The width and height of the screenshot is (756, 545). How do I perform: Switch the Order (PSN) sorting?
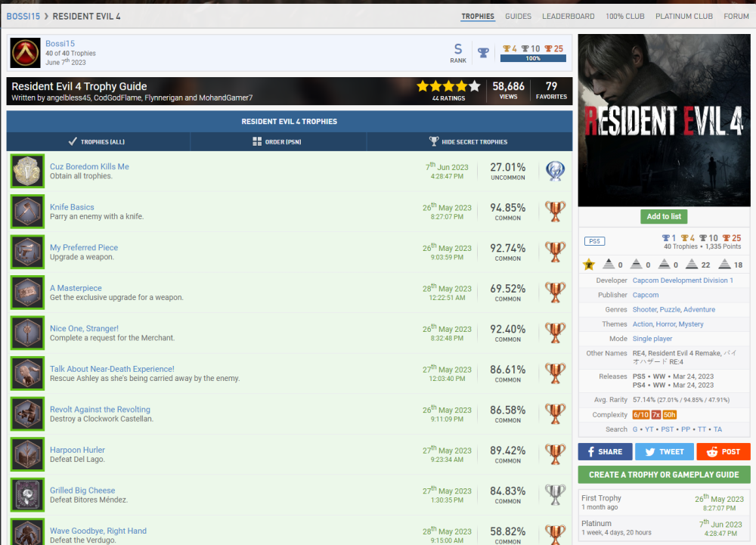click(x=278, y=141)
